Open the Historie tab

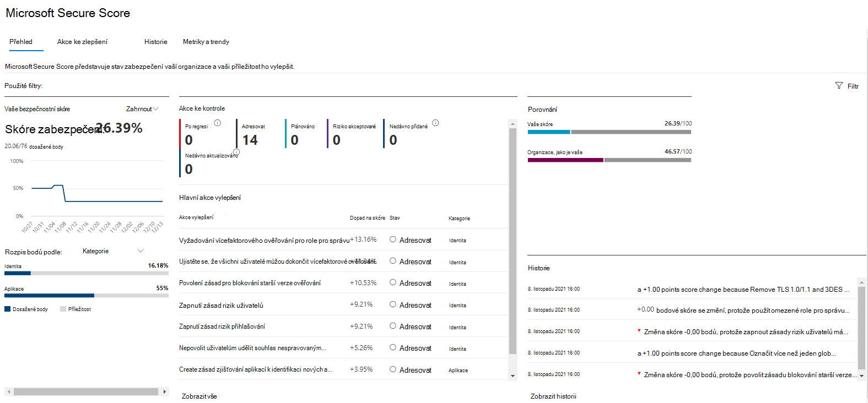click(x=156, y=42)
